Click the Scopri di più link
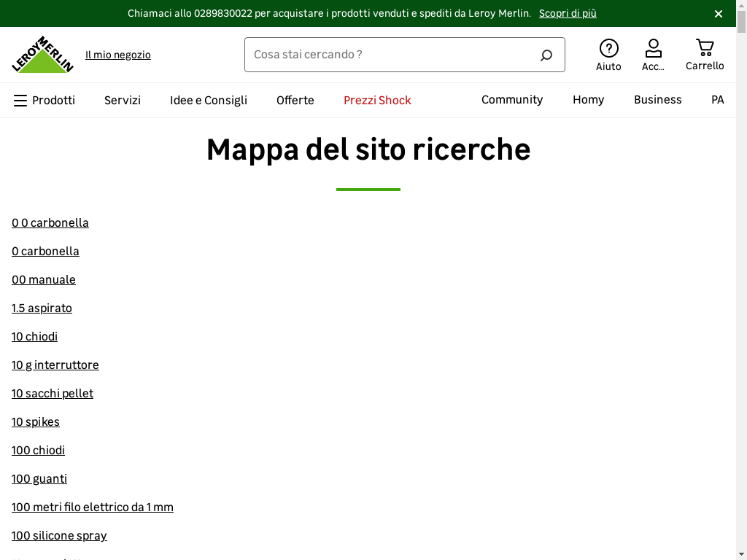 click(x=568, y=14)
